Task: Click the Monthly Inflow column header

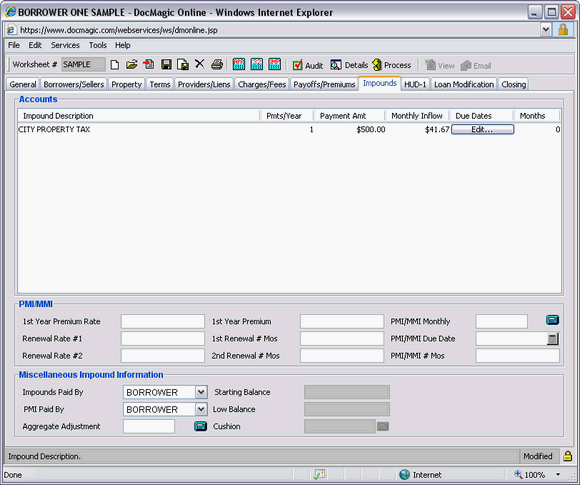Action: pyautogui.click(x=417, y=116)
